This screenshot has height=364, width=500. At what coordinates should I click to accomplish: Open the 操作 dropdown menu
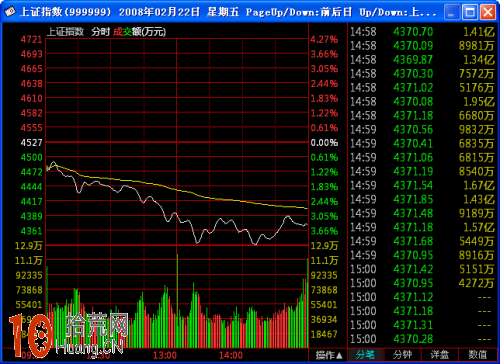[328, 355]
